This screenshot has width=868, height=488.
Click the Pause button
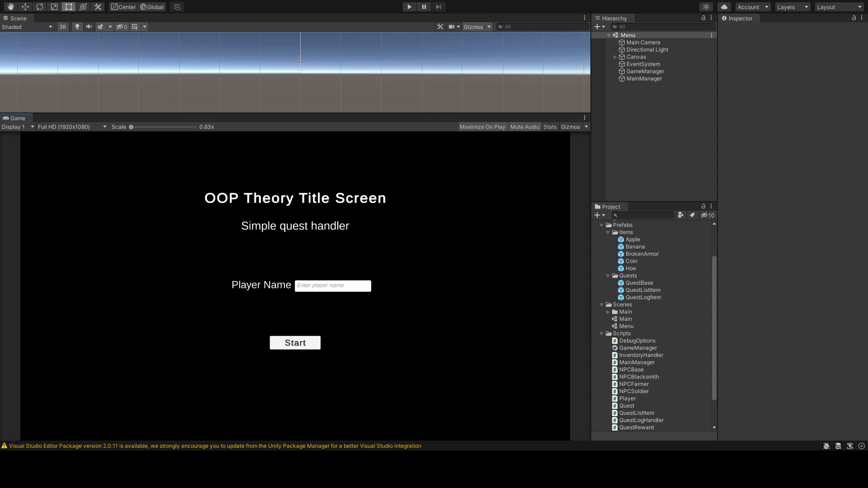[424, 7]
